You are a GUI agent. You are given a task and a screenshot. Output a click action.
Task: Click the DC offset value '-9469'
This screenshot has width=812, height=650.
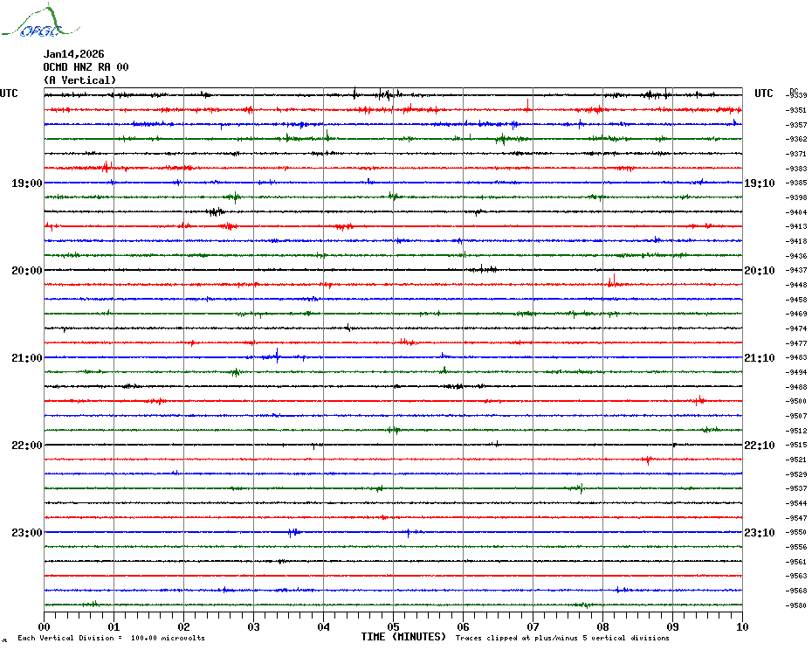click(x=796, y=314)
